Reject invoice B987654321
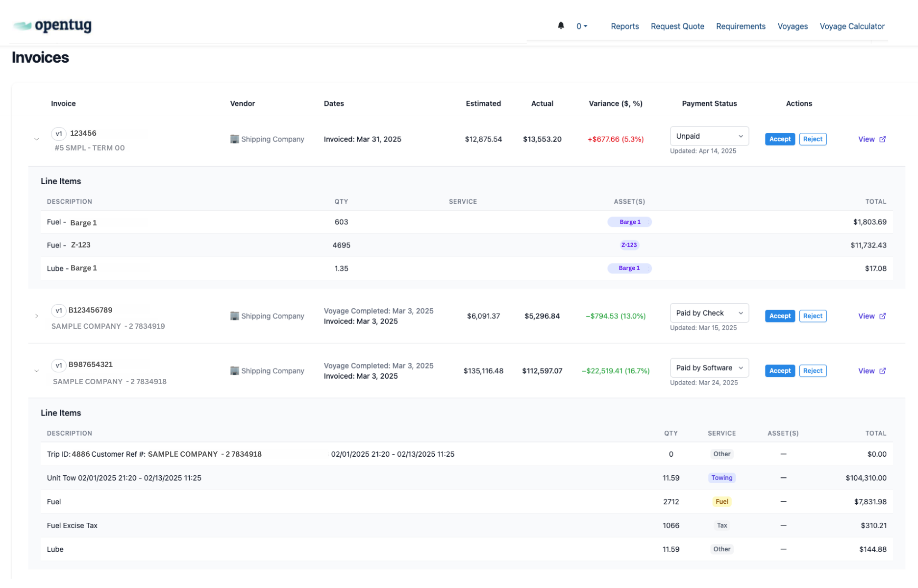Image resolution: width=918 pixels, height=588 pixels. click(813, 370)
